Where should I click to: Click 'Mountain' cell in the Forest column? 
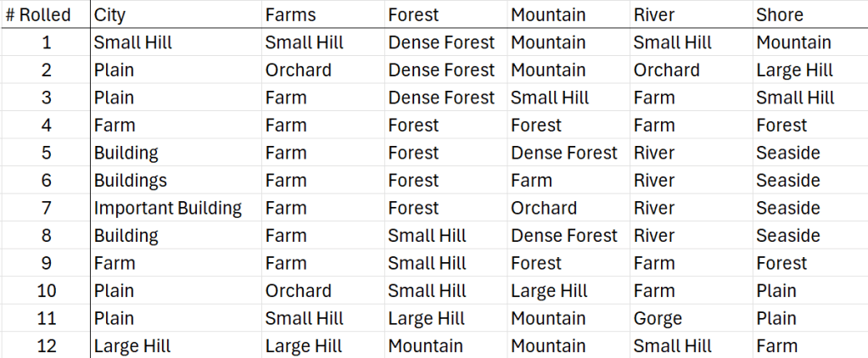426,346
